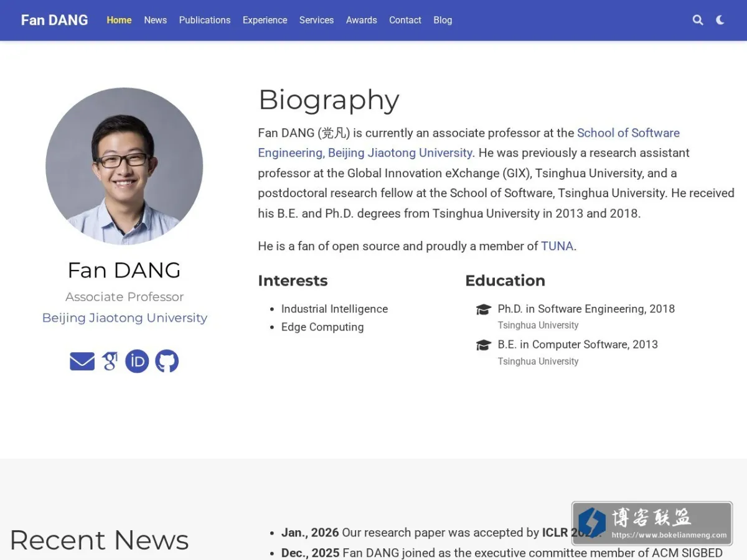Click Tsinghua University under Ph.D. entry

coord(538,325)
